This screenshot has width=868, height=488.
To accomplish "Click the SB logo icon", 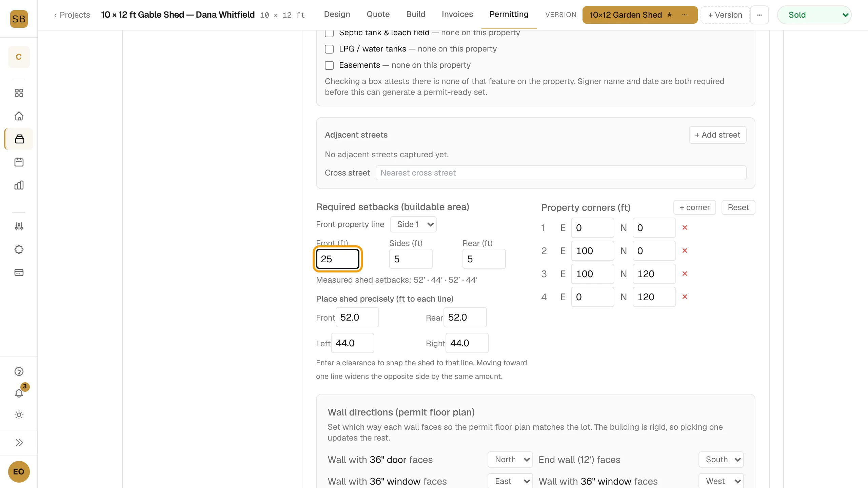I will (19, 19).
